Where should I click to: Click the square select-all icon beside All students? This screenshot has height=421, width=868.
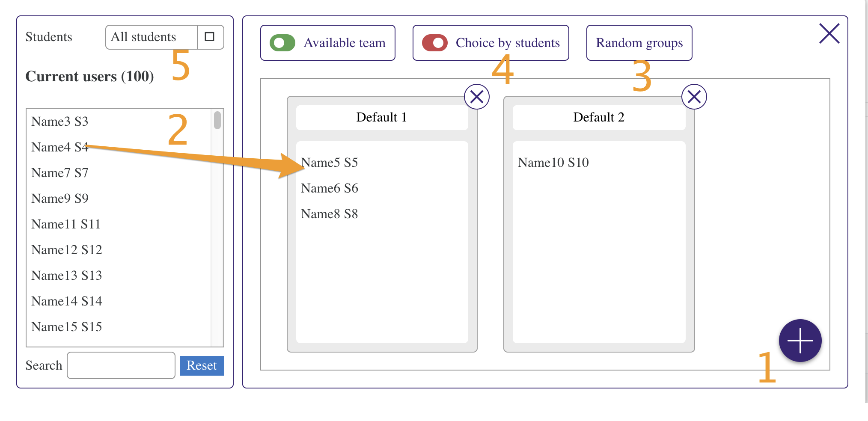pos(210,37)
